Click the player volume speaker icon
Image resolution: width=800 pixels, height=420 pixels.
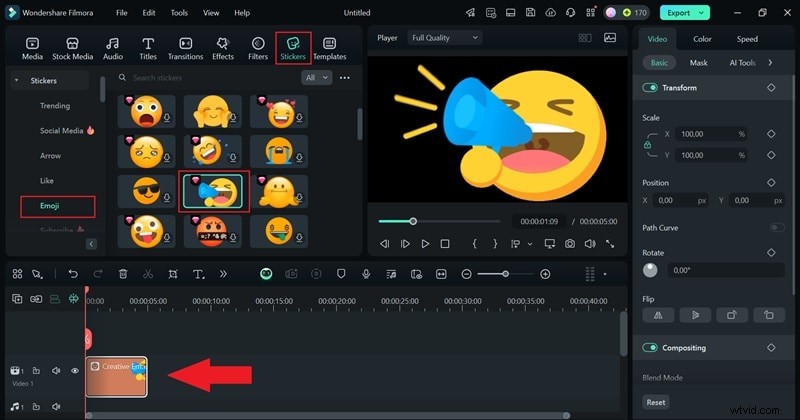[x=590, y=244]
